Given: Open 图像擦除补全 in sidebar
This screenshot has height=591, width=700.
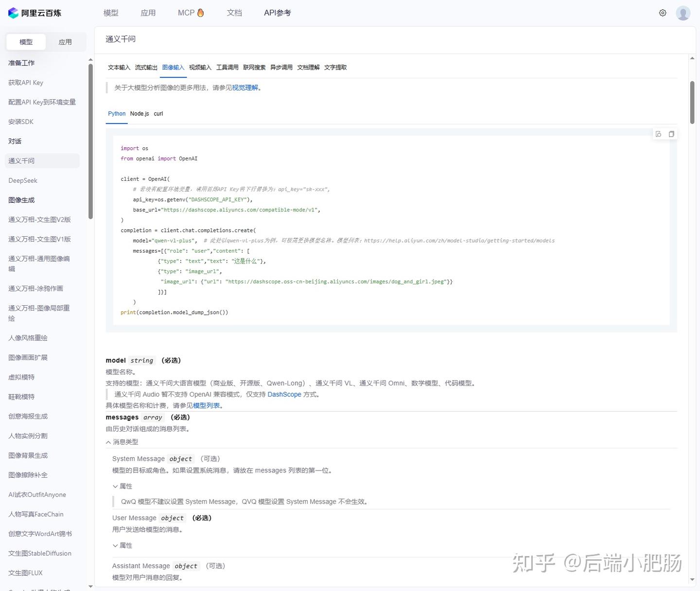Looking at the screenshot, I should click(28, 475).
